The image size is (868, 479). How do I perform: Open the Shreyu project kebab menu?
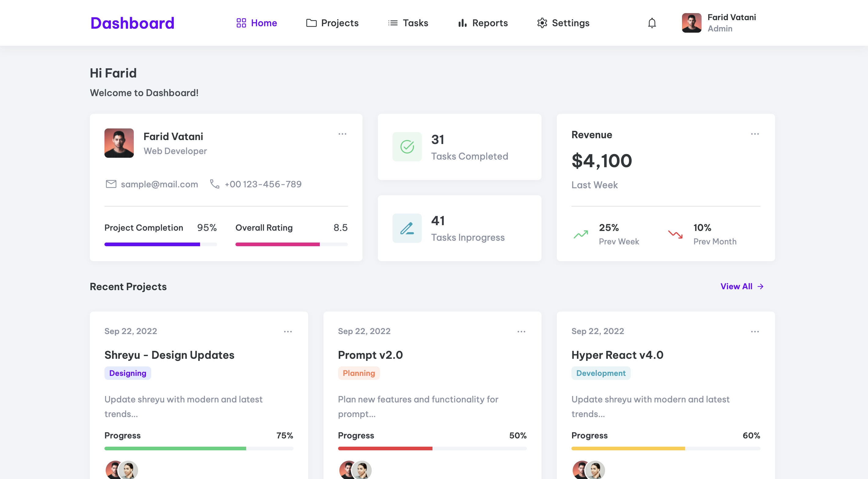tap(288, 331)
